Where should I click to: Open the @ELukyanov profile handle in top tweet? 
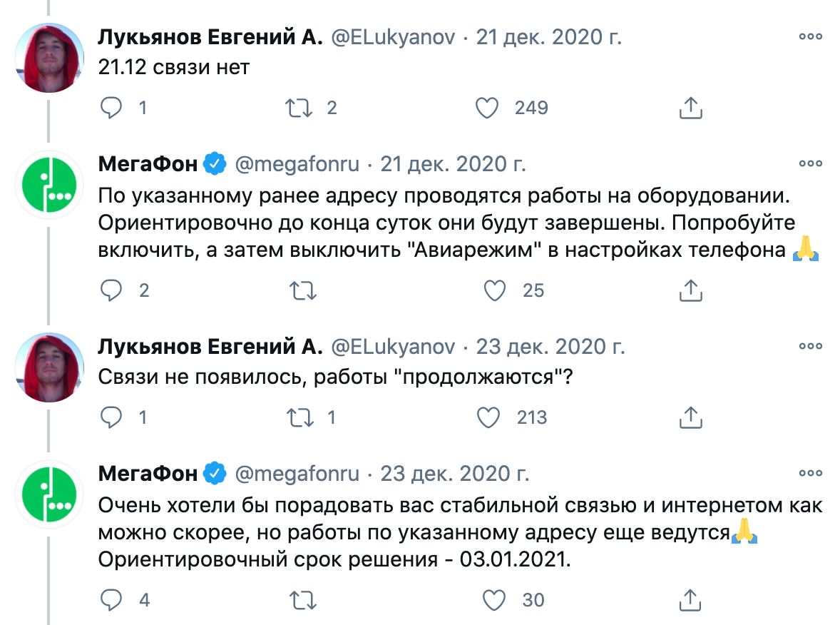[x=391, y=38]
